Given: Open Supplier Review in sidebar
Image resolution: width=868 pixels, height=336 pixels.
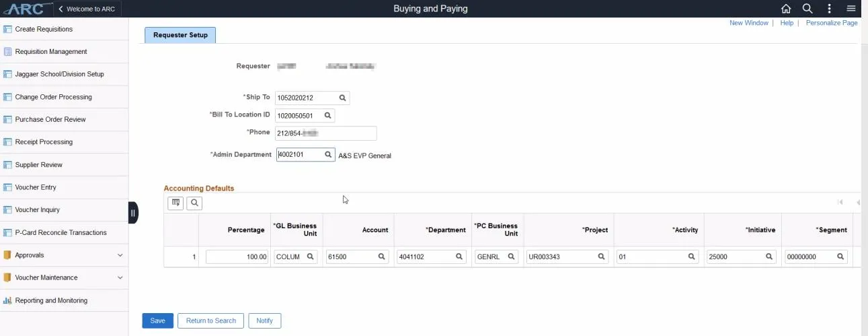Looking at the screenshot, I should tap(65, 165).
